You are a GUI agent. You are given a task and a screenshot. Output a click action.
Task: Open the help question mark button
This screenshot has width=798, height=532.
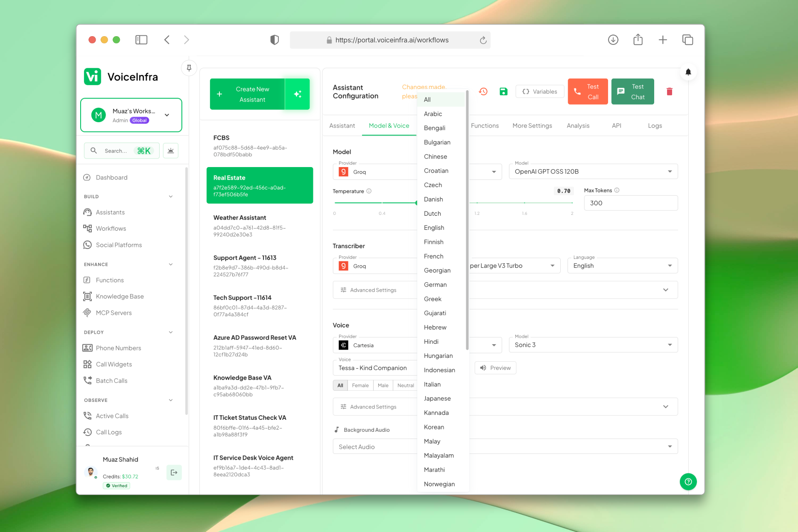point(688,482)
